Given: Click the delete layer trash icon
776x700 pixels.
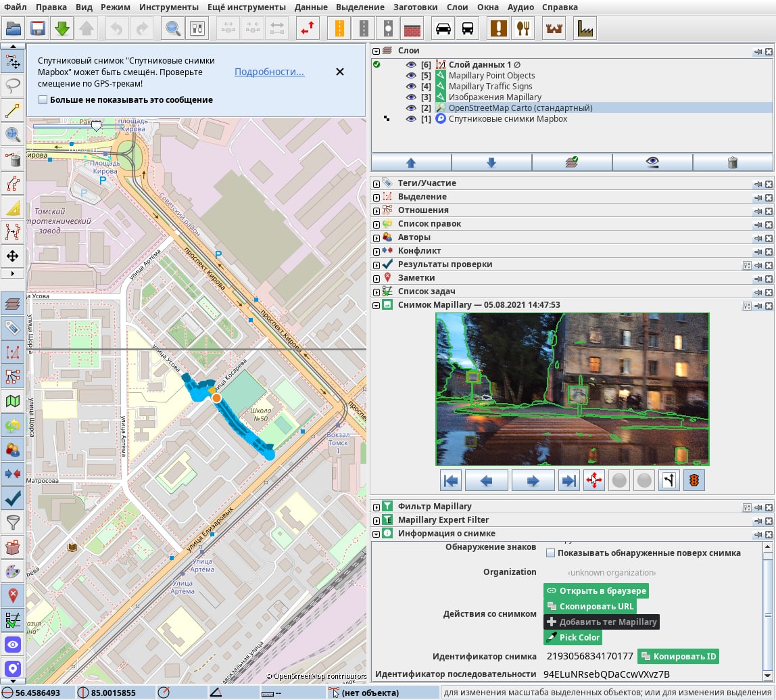Looking at the screenshot, I should pyautogui.click(x=732, y=162).
